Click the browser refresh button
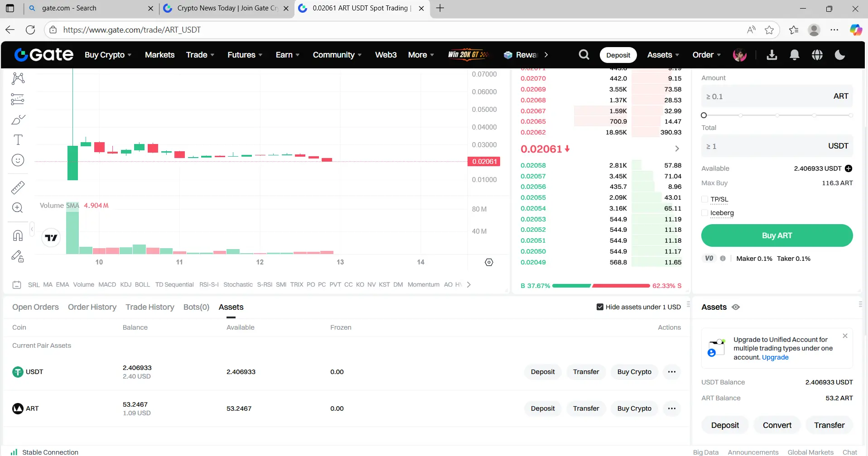The width and height of the screenshot is (868, 456). coord(30,30)
